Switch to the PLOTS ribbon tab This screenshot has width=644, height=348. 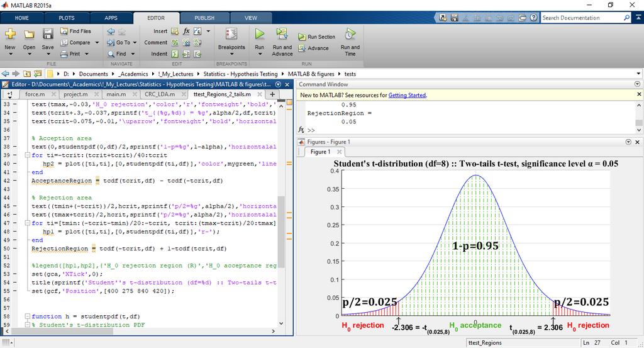point(67,18)
